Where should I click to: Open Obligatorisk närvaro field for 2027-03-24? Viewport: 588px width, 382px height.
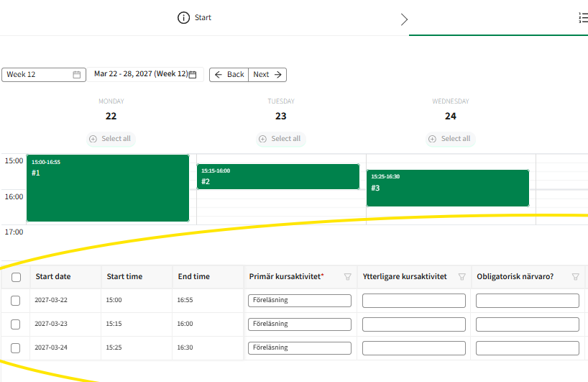pos(528,348)
